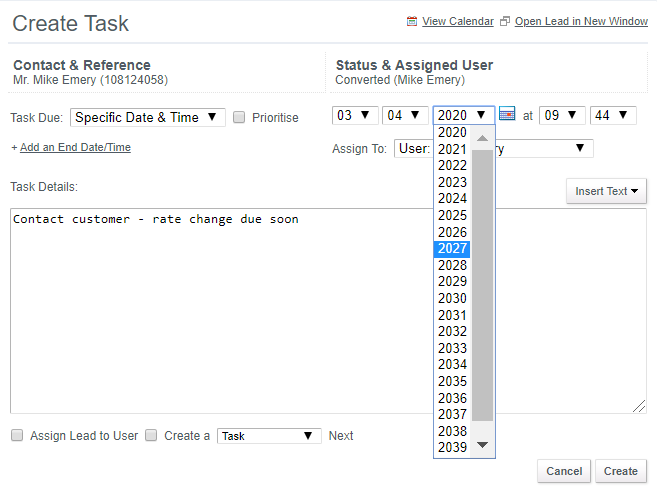Open the minute dropdown showing 44

pos(613,115)
